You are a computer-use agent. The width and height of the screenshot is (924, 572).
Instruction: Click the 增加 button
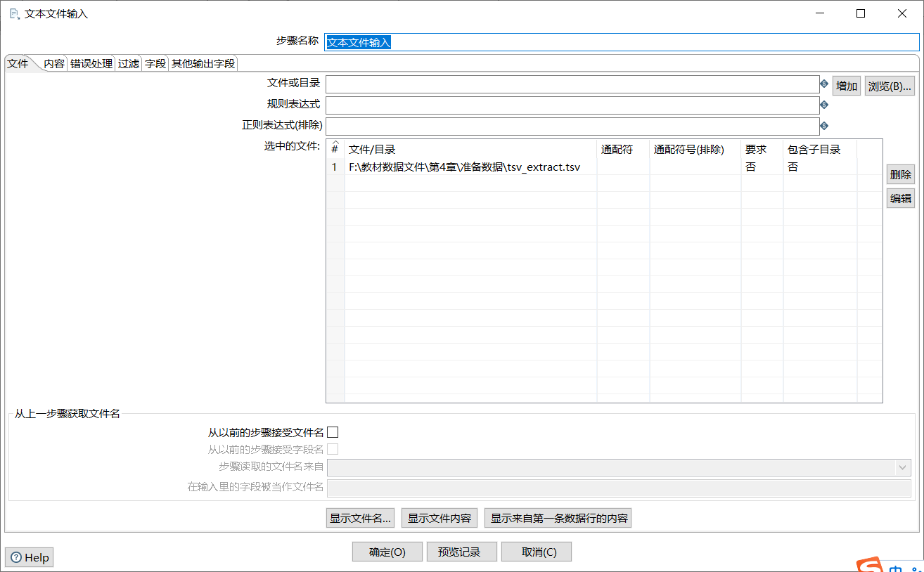point(847,86)
